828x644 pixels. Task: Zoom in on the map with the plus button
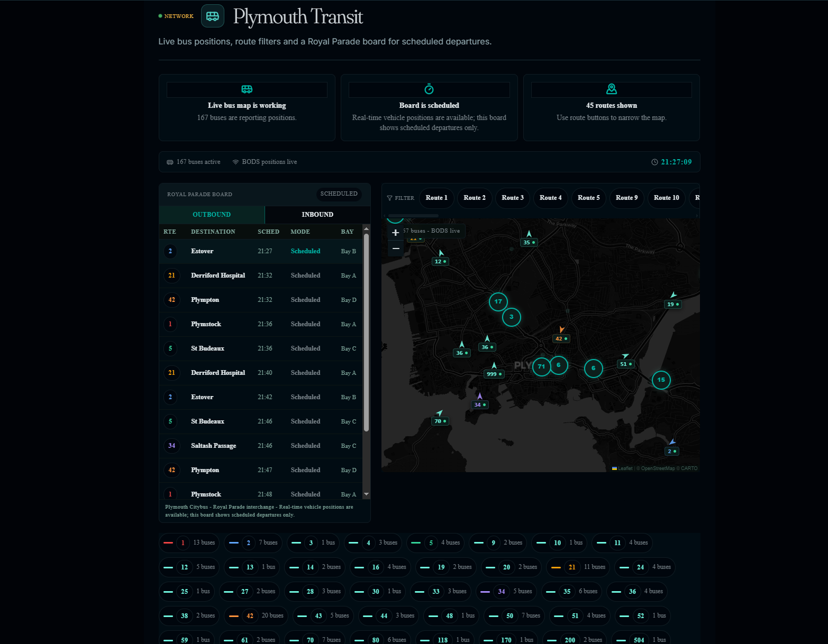click(x=396, y=233)
